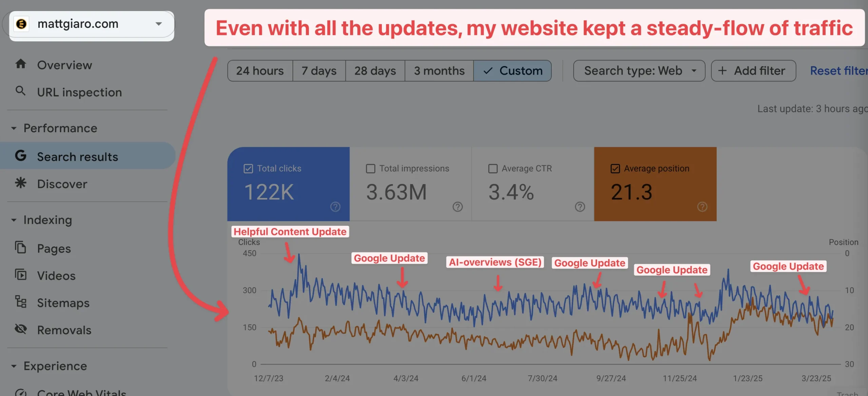Select the 3 months date range

439,71
